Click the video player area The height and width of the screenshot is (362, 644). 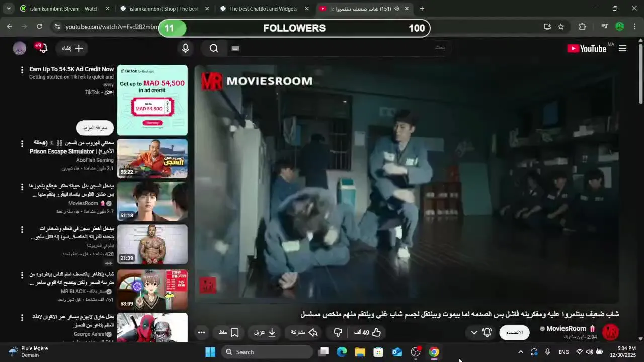[407, 184]
